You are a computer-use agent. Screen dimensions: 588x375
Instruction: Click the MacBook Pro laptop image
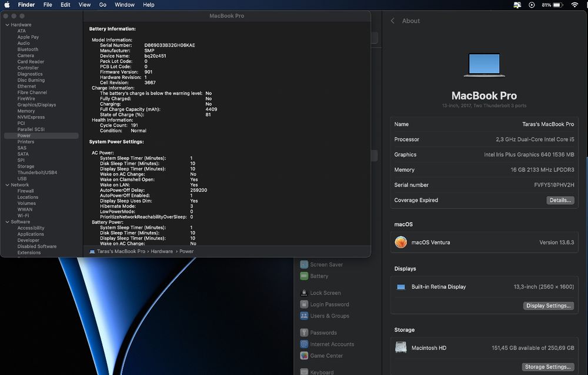click(x=484, y=65)
